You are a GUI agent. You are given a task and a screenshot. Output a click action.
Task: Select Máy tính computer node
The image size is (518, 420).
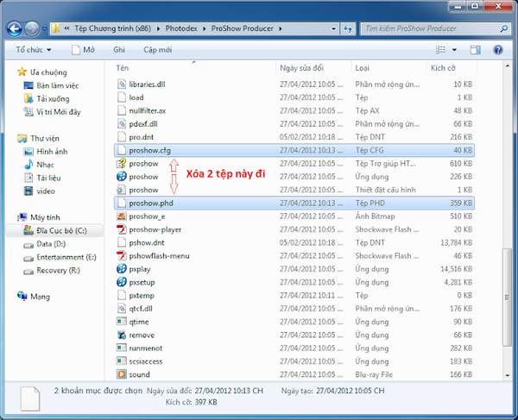[x=39, y=217]
